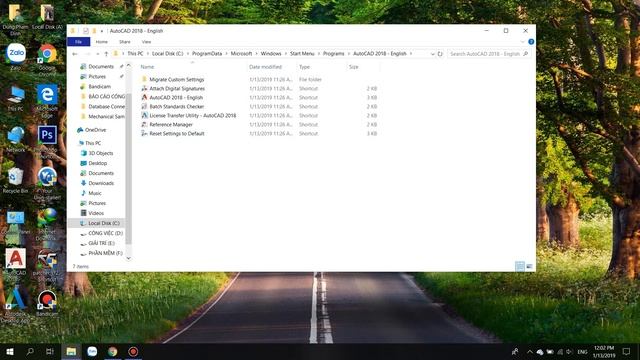
Task: Open recent locations dropdown arrow
Action: click(x=97, y=53)
